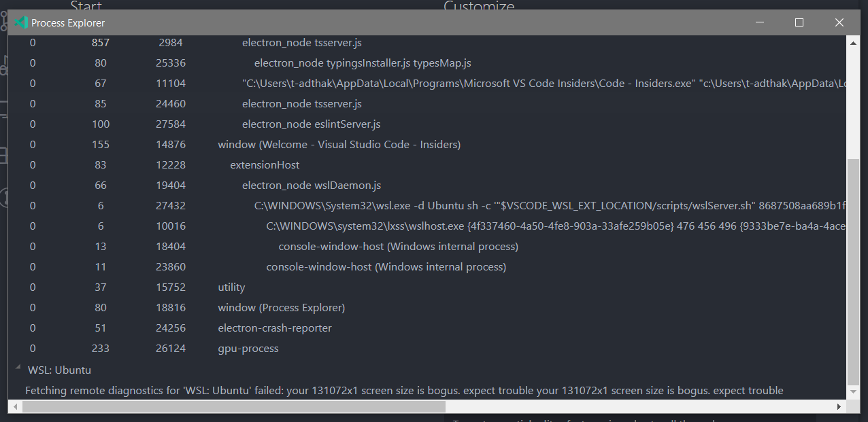Minimize the Process Explorer window

pyautogui.click(x=760, y=22)
